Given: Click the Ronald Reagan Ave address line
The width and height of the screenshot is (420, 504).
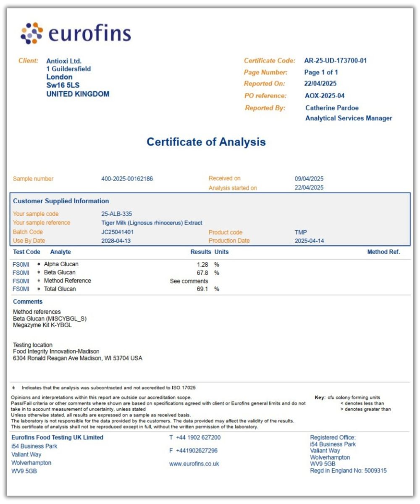Looking at the screenshot, I should (78, 358).
